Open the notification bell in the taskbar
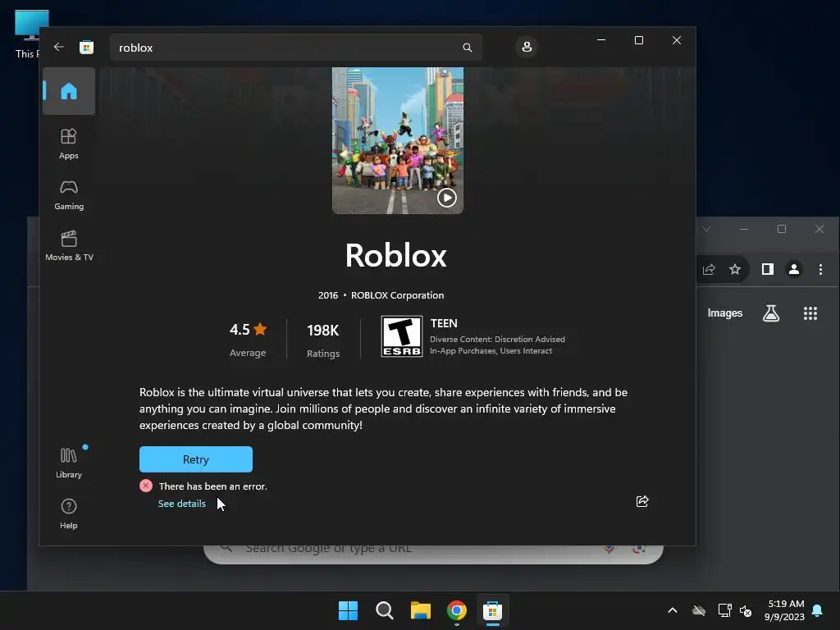The image size is (840, 630). click(818, 610)
